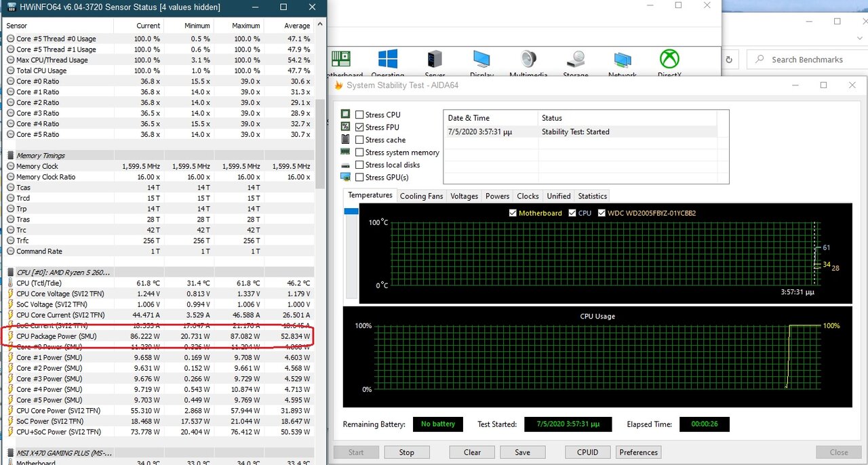Open the Multimedia speaker icon in AIDA64

tap(529, 59)
